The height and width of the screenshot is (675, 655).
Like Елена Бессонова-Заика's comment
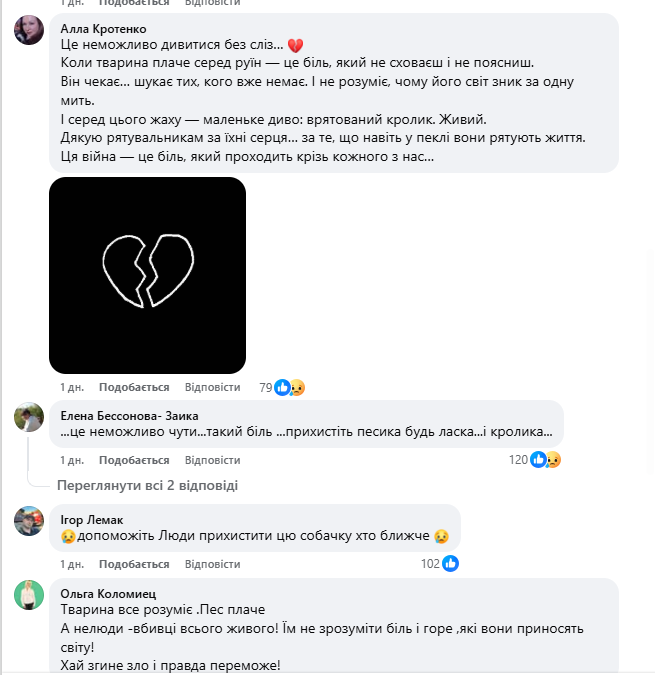pyautogui.click(x=134, y=460)
